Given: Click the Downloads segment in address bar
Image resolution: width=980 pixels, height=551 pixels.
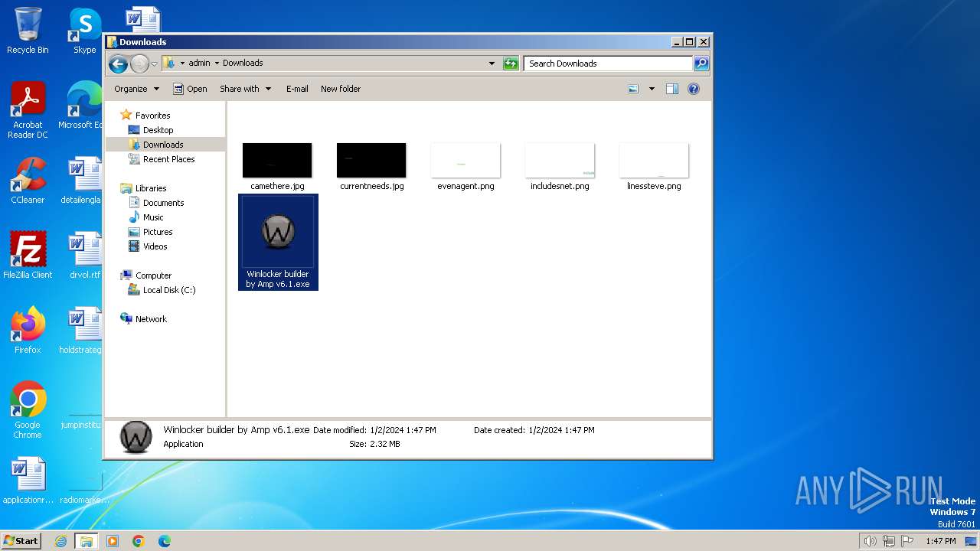Looking at the screenshot, I should click(x=243, y=64).
